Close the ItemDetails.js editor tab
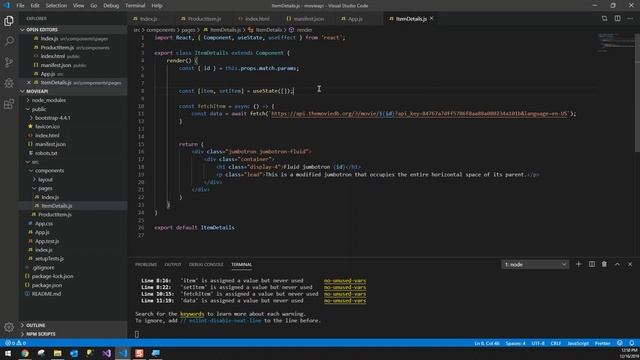 tap(431, 18)
